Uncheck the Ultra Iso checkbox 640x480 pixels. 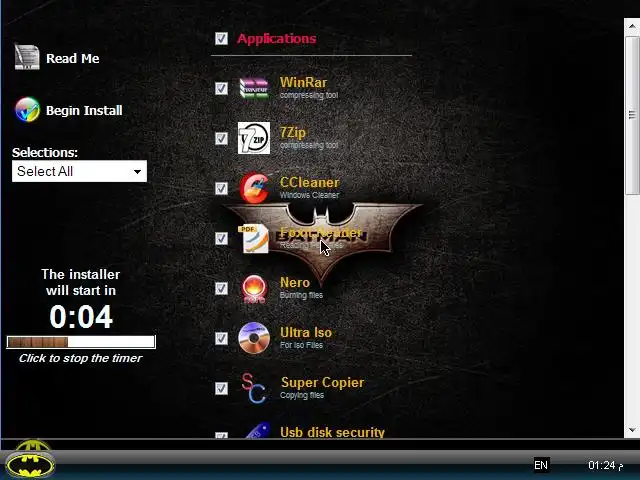(x=221, y=338)
